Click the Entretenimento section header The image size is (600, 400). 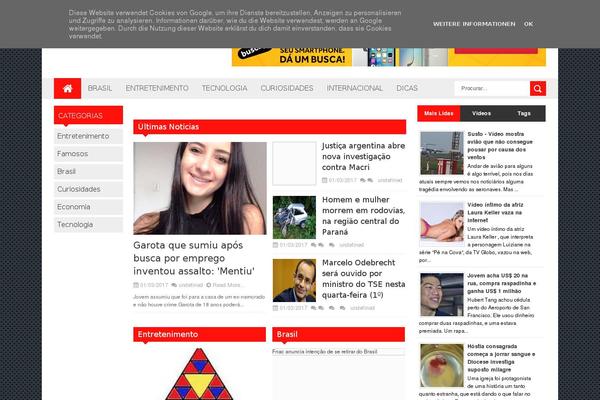point(199,334)
